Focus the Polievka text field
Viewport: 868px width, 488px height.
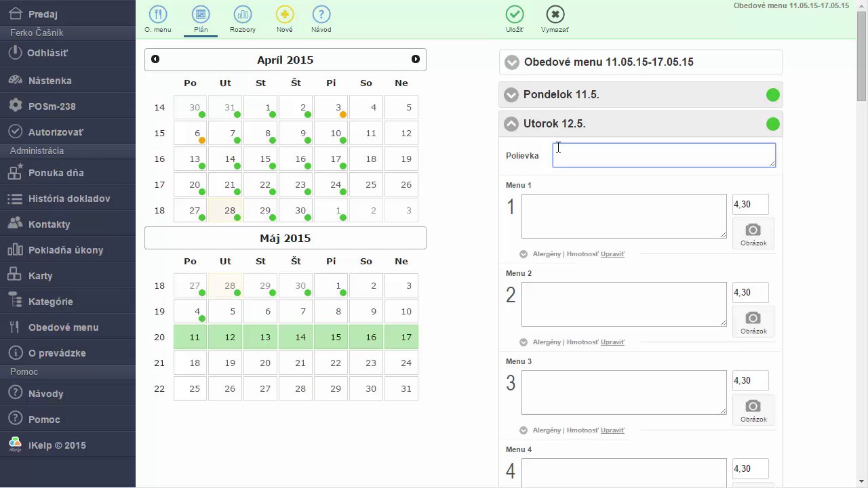(664, 155)
